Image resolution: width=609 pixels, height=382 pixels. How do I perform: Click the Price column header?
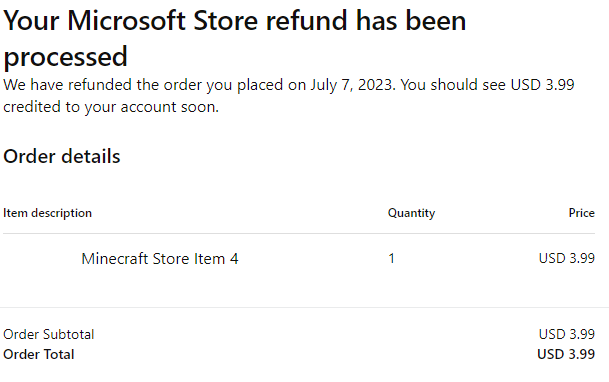[581, 213]
